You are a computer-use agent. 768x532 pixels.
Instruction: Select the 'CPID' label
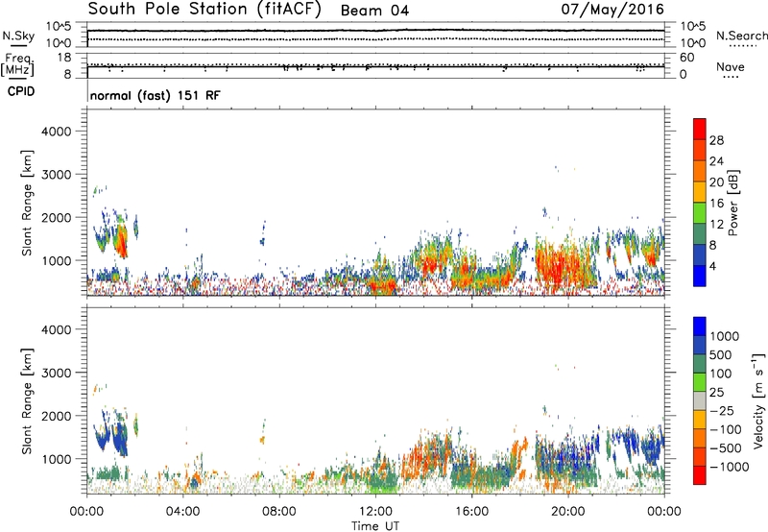point(21,91)
